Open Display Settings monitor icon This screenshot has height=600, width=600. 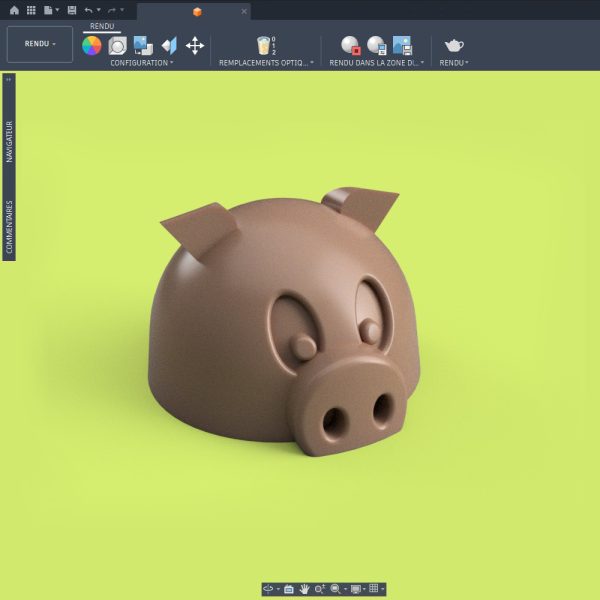tap(356, 589)
